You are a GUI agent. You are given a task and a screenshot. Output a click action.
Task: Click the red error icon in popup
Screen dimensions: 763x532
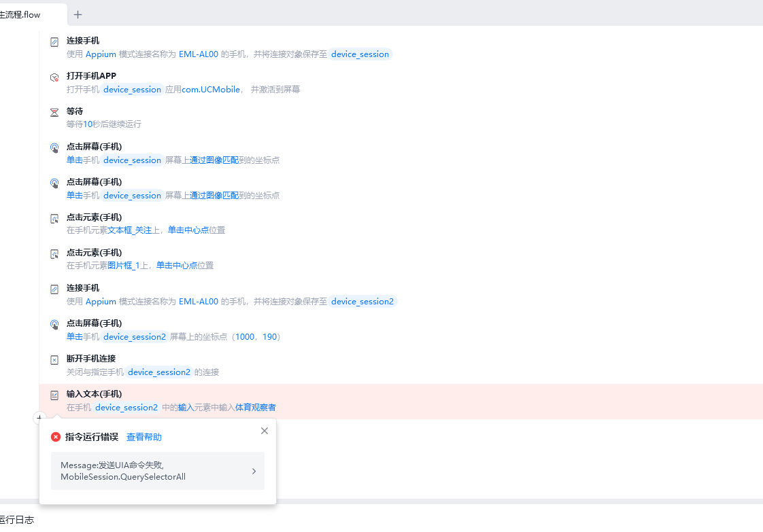56,437
